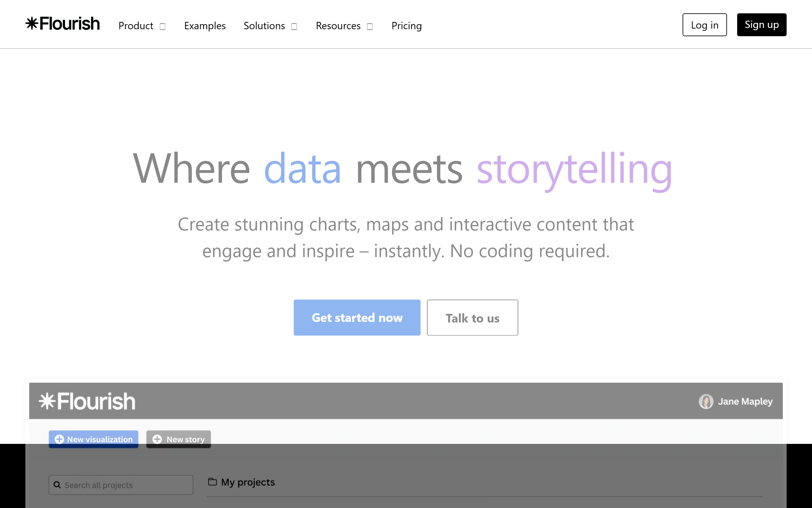812x508 pixels.
Task: Click the Flourish logo in the navigation bar
Action: click(x=63, y=24)
